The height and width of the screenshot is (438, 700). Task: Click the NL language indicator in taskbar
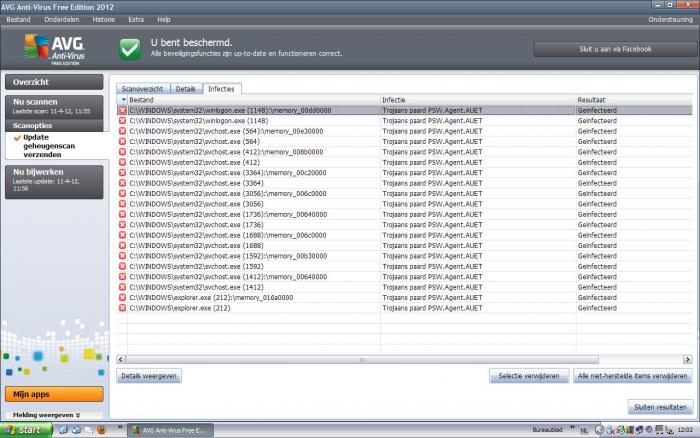[x=584, y=430]
